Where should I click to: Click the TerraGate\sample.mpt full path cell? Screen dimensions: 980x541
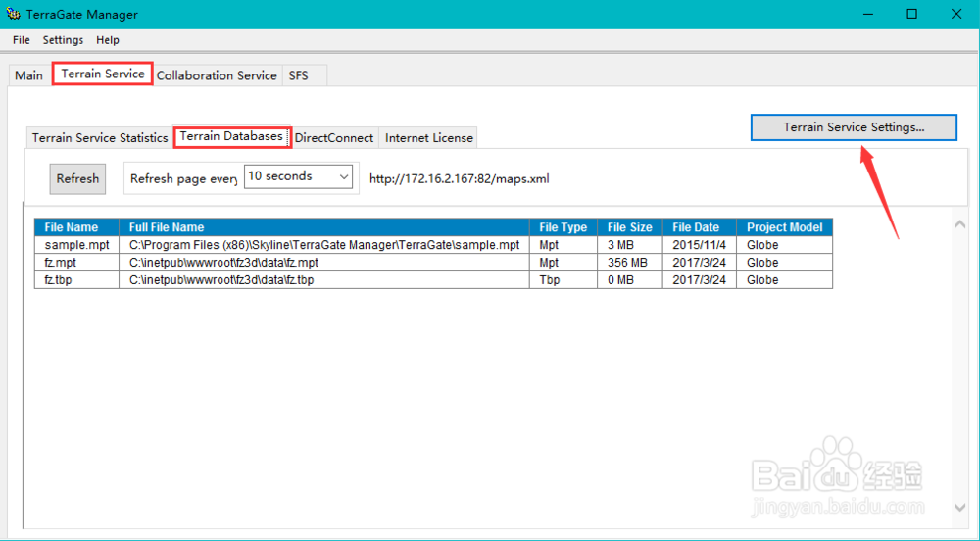coord(323,245)
